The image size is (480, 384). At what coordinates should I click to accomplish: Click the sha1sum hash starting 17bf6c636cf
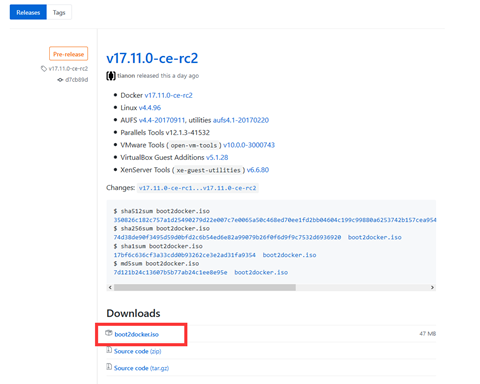(185, 255)
